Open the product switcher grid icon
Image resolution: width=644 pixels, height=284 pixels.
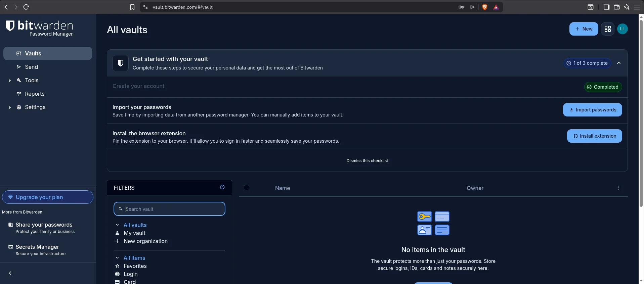(x=608, y=29)
